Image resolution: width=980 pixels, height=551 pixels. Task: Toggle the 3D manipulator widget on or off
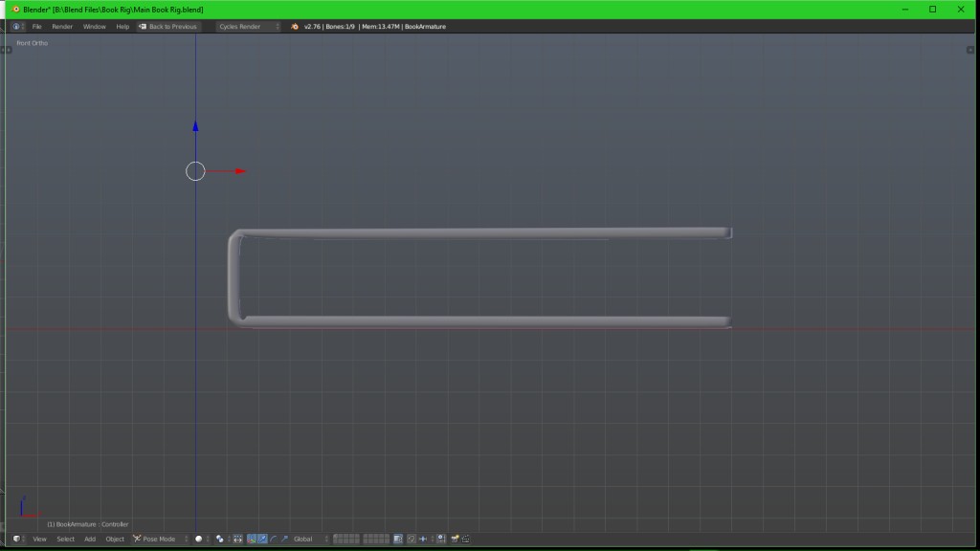(251, 539)
